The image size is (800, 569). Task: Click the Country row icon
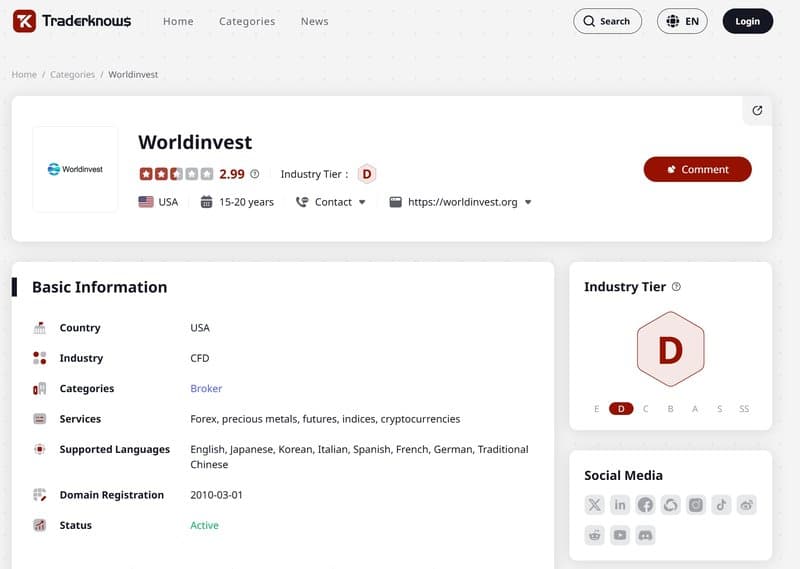pyautogui.click(x=39, y=328)
